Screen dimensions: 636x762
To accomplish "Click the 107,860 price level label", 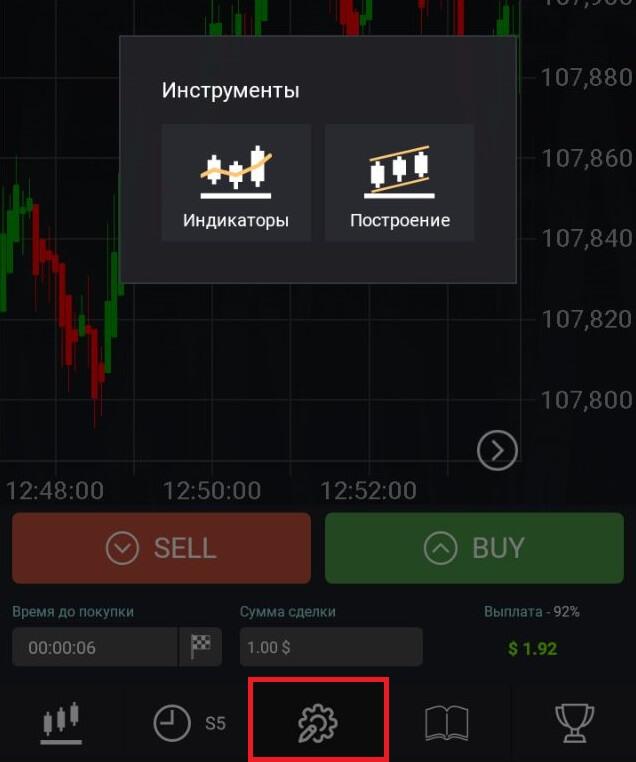I will (586, 158).
